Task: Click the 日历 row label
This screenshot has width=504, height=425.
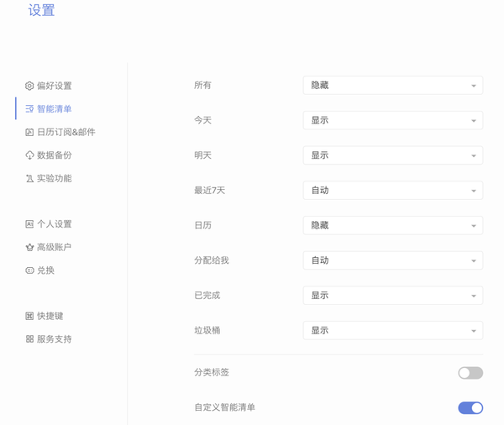Action: pyautogui.click(x=202, y=225)
